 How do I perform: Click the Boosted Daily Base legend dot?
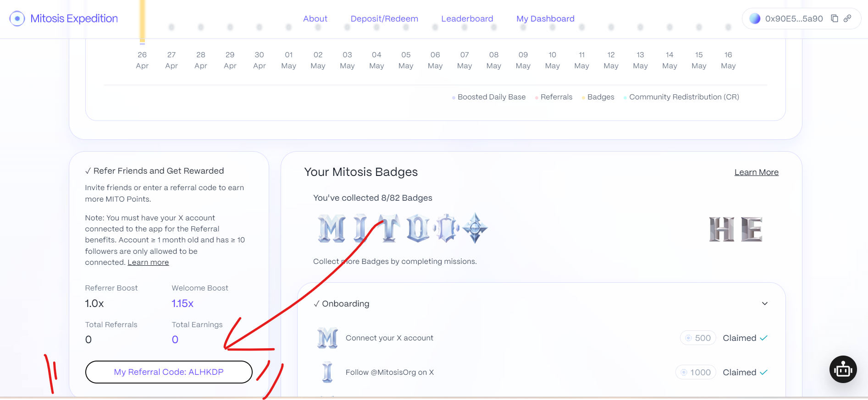[453, 98]
